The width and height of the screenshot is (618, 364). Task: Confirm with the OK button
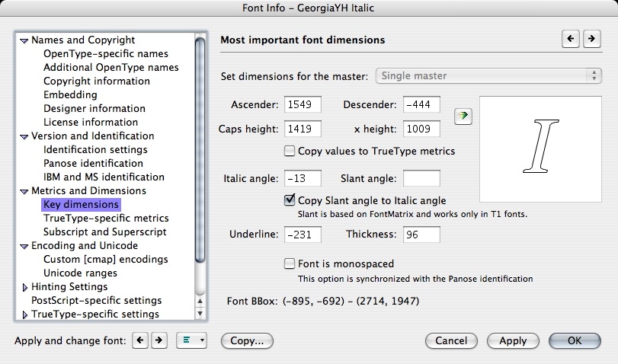575,340
